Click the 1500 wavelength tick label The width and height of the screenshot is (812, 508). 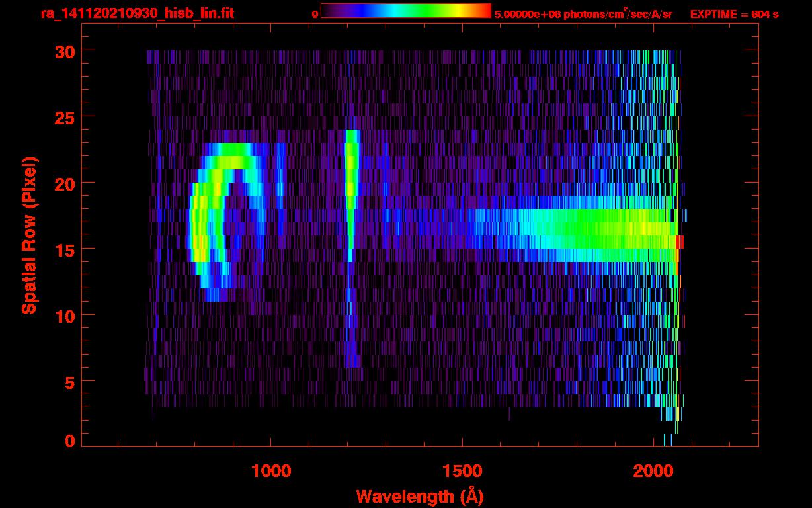click(462, 471)
